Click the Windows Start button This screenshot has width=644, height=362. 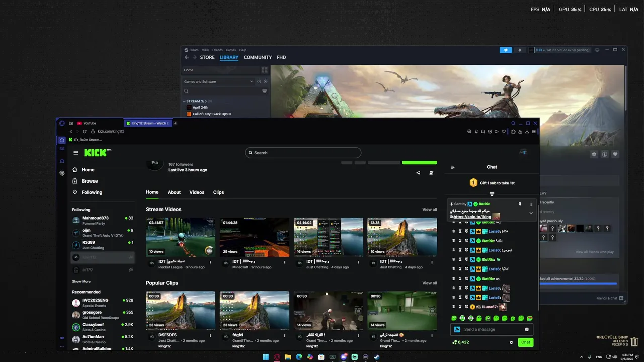coord(266,357)
